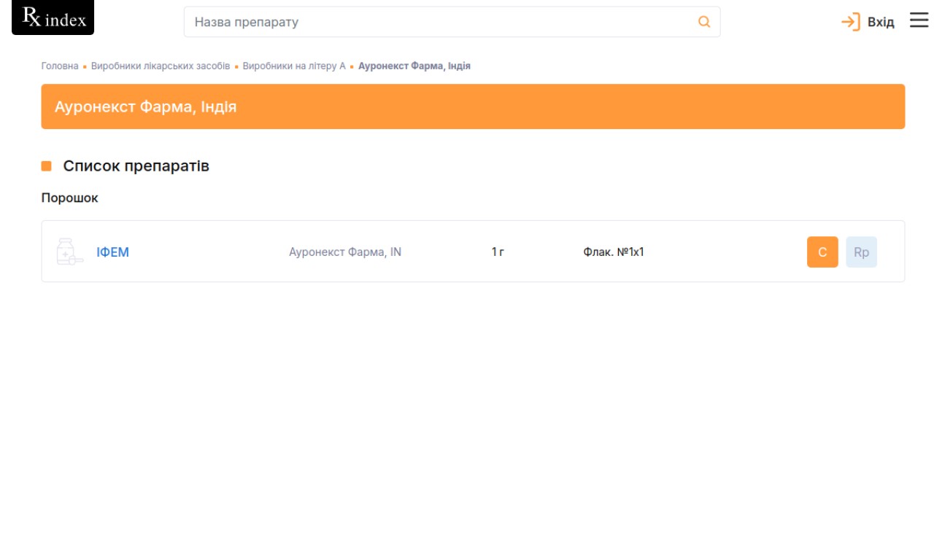Open the ІФЕМ drug link
The width and height of the screenshot is (934, 560).
[x=113, y=252]
